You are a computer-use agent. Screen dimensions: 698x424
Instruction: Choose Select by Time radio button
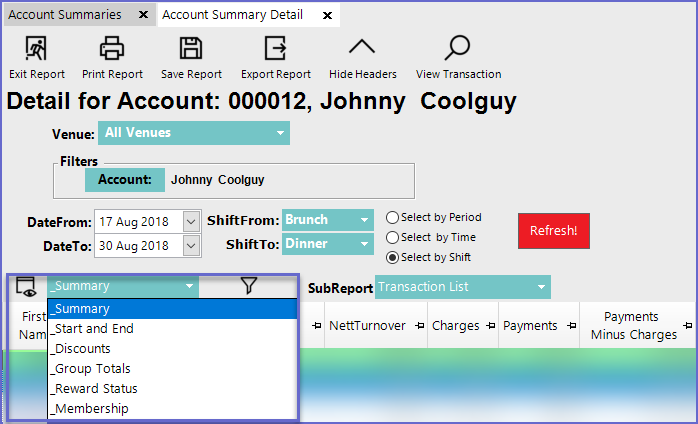393,237
